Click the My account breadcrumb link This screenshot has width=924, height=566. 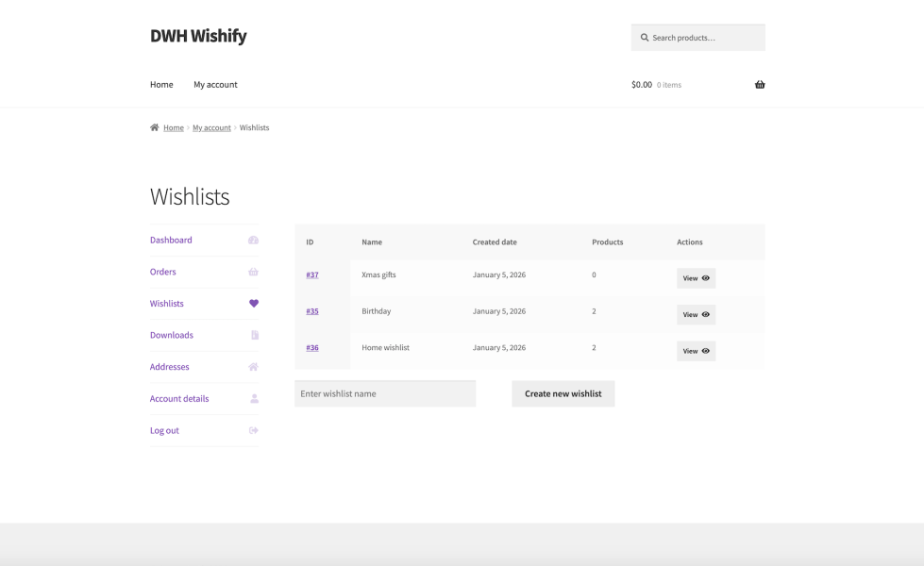tap(211, 127)
